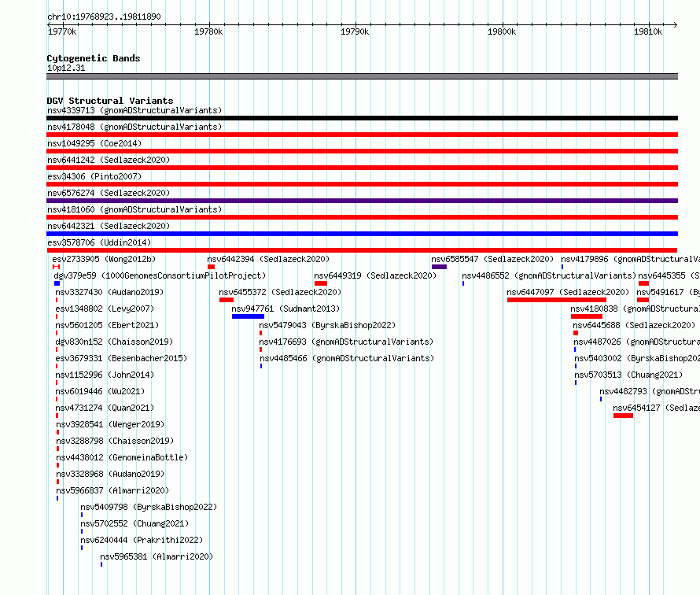This screenshot has height=595, width=700.
Task: Click the nsv4339713 gnomADStructuralVariants label
Action: coord(134,110)
